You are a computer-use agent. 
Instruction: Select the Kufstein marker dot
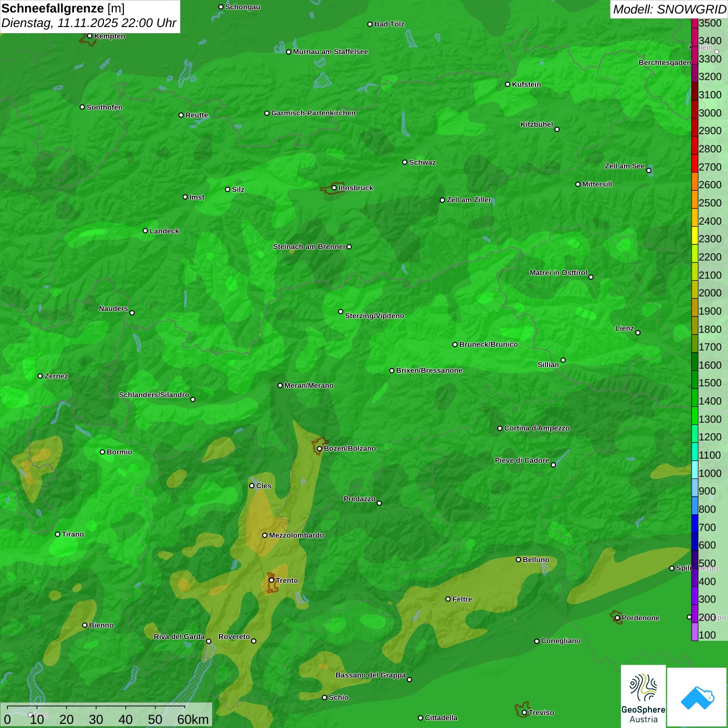(x=508, y=84)
